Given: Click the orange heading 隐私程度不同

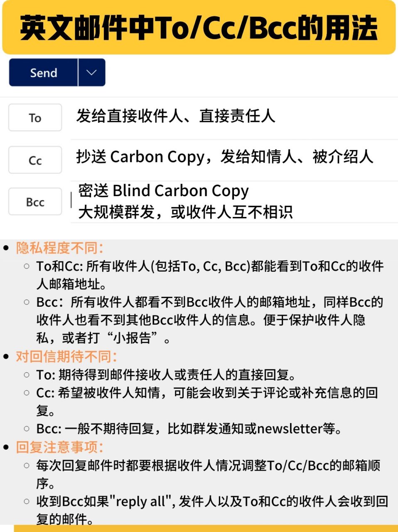Looking at the screenshot, I should (61, 247).
